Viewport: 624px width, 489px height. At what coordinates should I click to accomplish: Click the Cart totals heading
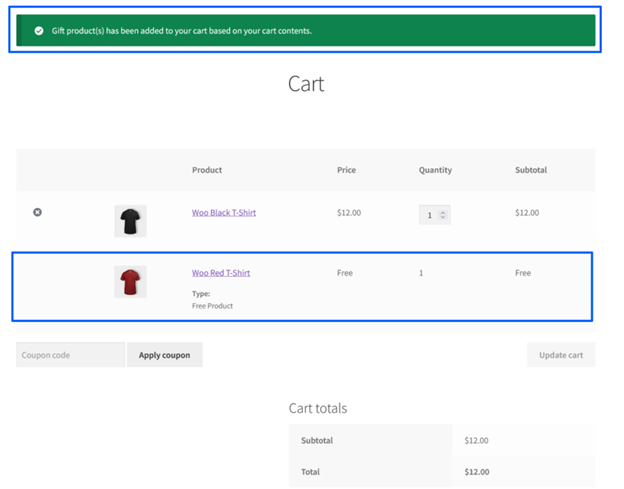coord(318,408)
